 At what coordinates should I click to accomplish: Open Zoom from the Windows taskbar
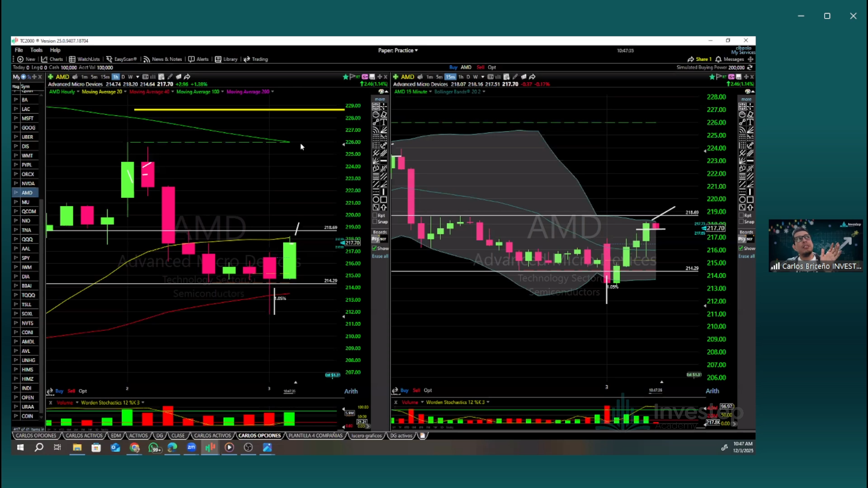coord(191,447)
